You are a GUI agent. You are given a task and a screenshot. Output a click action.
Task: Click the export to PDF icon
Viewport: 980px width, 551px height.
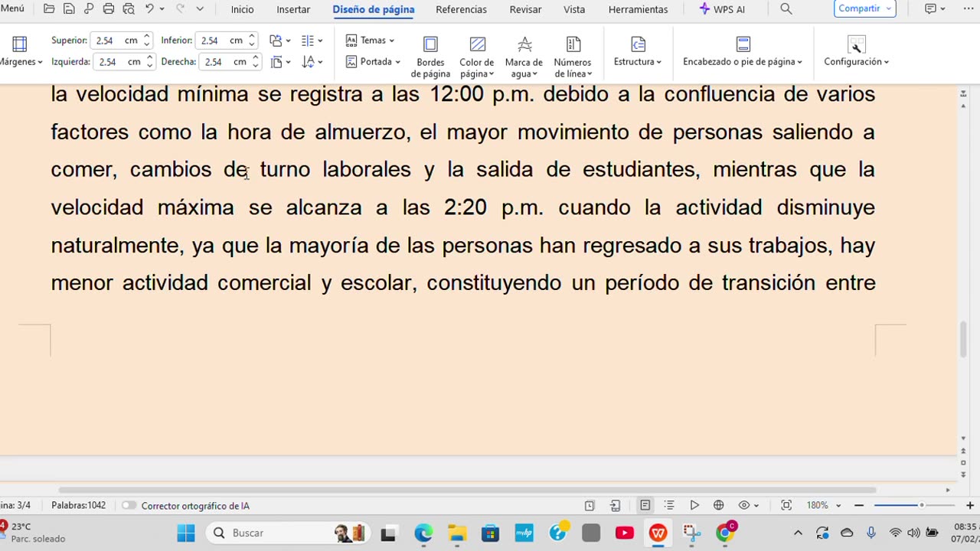[x=89, y=9]
